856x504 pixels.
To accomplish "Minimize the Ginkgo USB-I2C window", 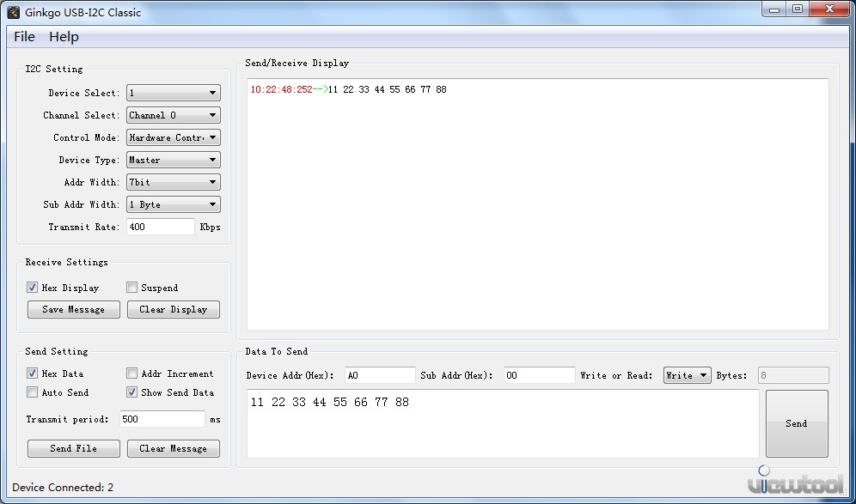I will click(774, 9).
